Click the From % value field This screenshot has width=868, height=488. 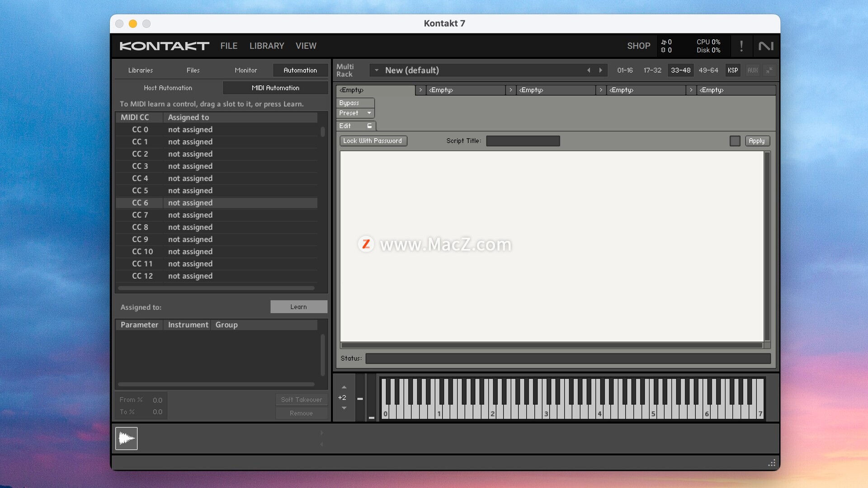tap(157, 400)
